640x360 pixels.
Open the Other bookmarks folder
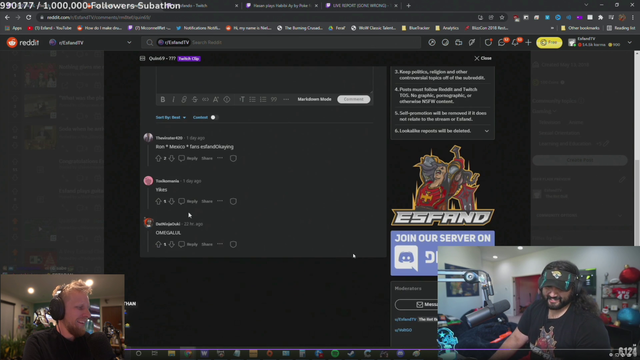click(x=580, y=28)
